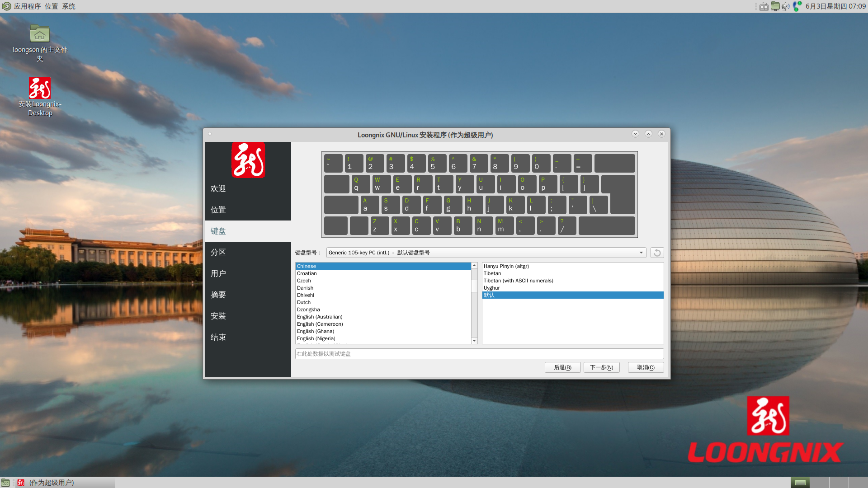Click the keyboard layout reset icon
This screenshot has width=868, height=488.
[x=657, y=253]
